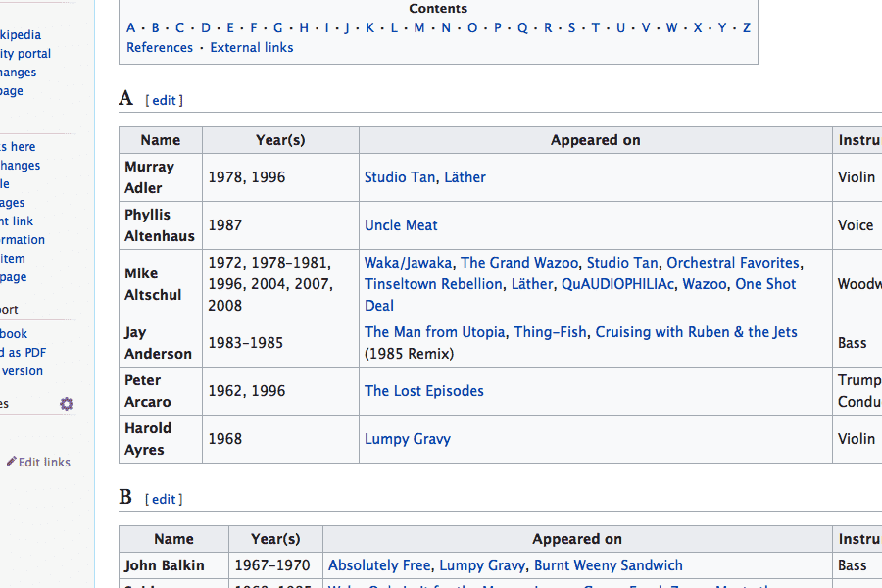Jump to letter K in Contents
Screen dimensions: 882x588
[x=369, y=27]
